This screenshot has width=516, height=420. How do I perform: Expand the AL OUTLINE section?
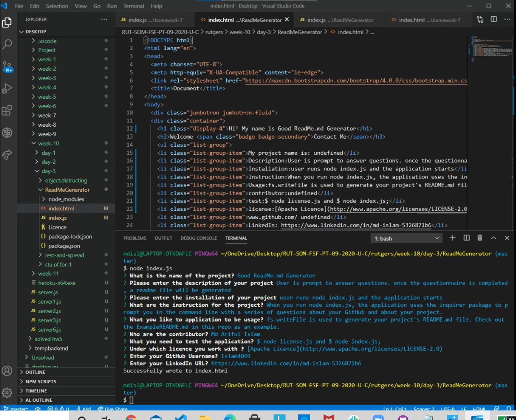39,400
